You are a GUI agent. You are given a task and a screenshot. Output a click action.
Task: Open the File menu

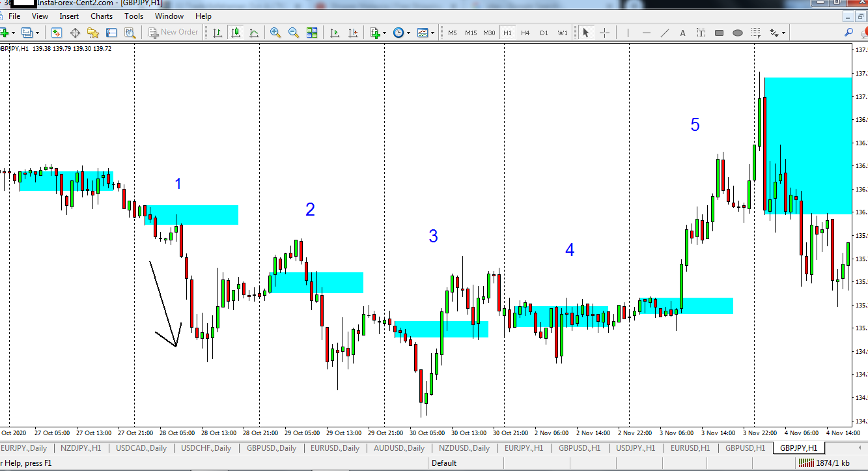point(14,16)
